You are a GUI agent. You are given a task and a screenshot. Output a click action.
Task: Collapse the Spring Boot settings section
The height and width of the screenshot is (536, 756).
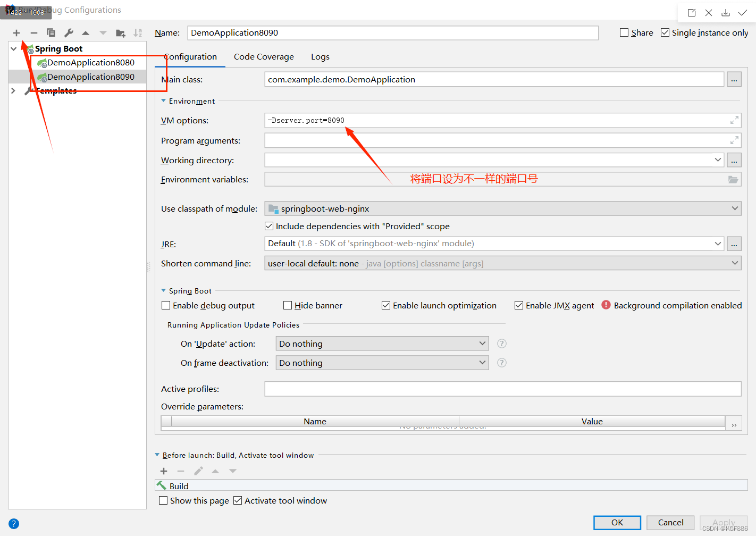(x=164, y=290)
